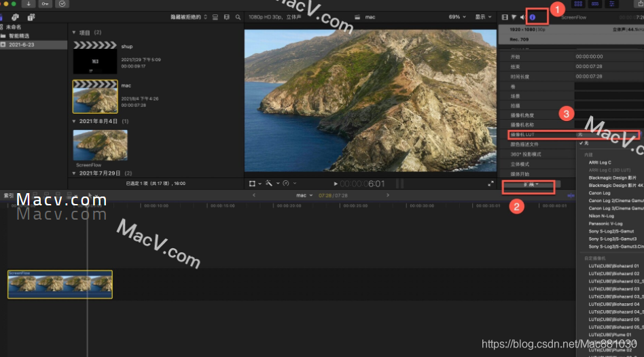
Task: Open the titles and generators sidebar
Action: tap(31, 17)
